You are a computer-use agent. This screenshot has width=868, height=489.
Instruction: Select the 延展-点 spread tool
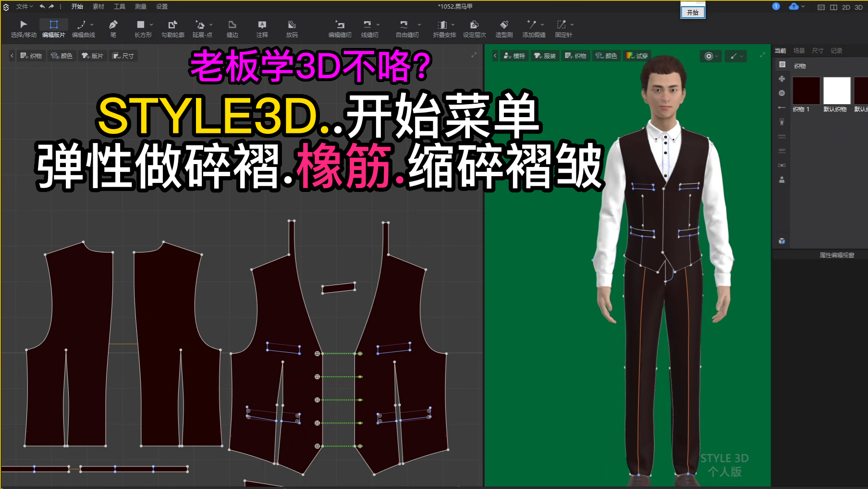click(x=201, y=28)
